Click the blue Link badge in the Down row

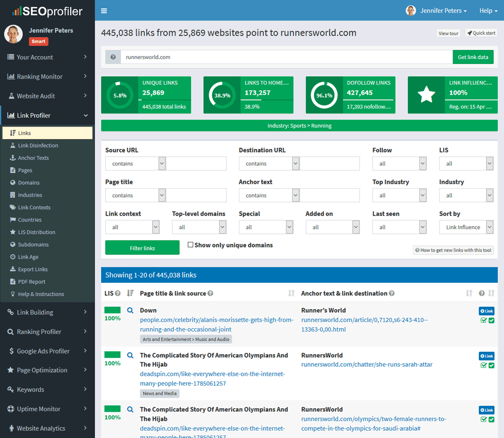[487, 311]
